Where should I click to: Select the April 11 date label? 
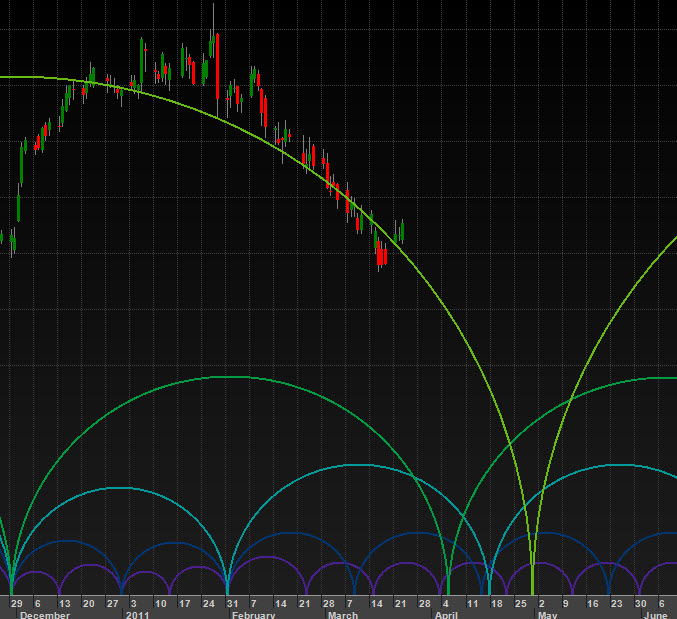(x=473, y=603)
